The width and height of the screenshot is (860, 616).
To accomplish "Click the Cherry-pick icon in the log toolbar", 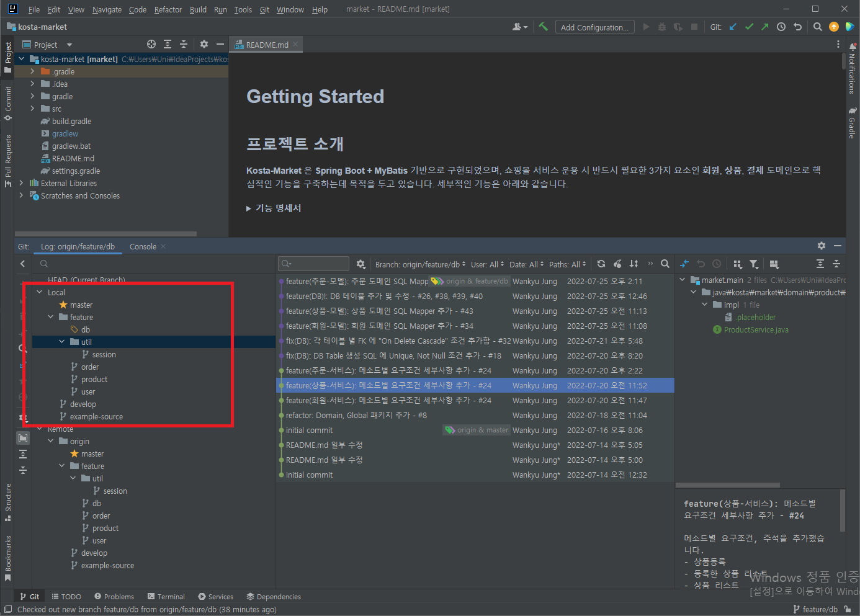I will (617, 264).
